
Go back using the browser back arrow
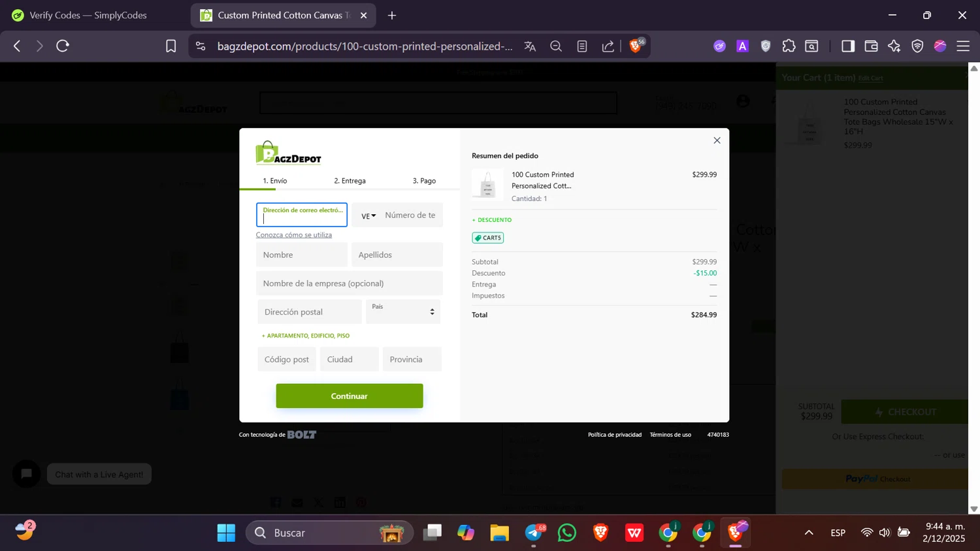click(18, 46)
